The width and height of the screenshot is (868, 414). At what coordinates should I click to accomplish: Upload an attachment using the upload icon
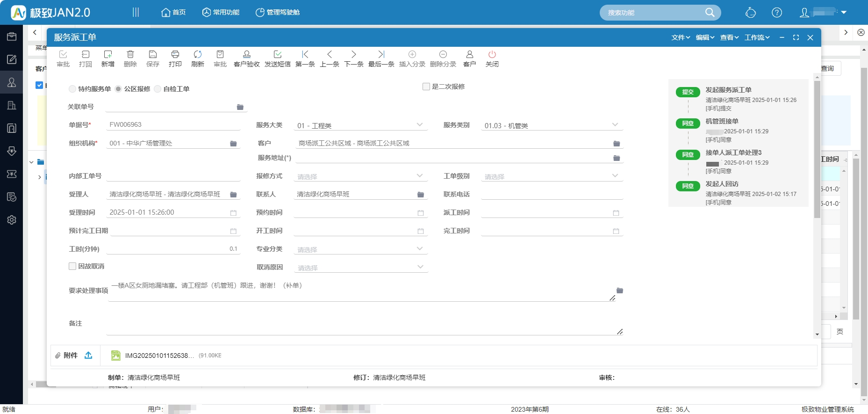88,356
